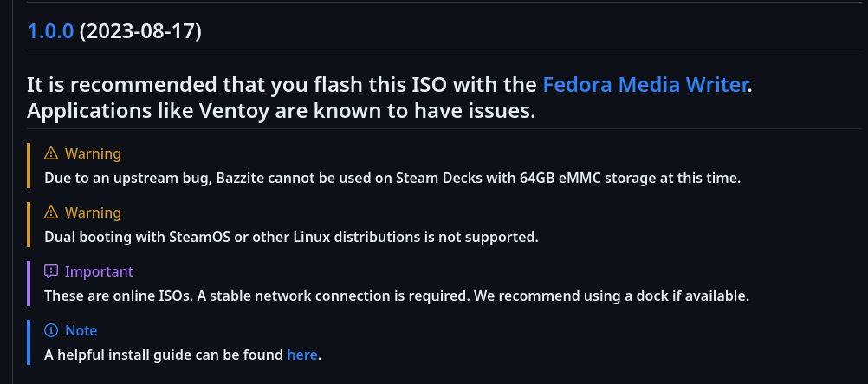
Task: Click the SteamOS dual booting warning text
Action: point(291,237)
